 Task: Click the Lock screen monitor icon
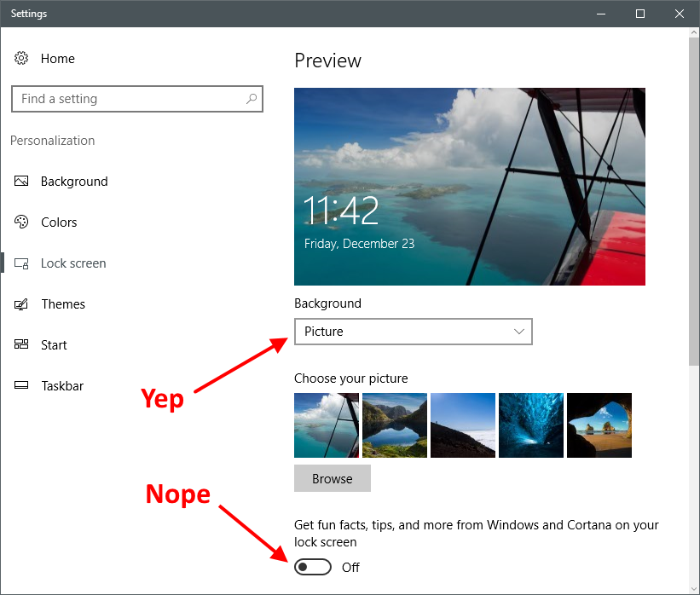(x=21, y=263)
